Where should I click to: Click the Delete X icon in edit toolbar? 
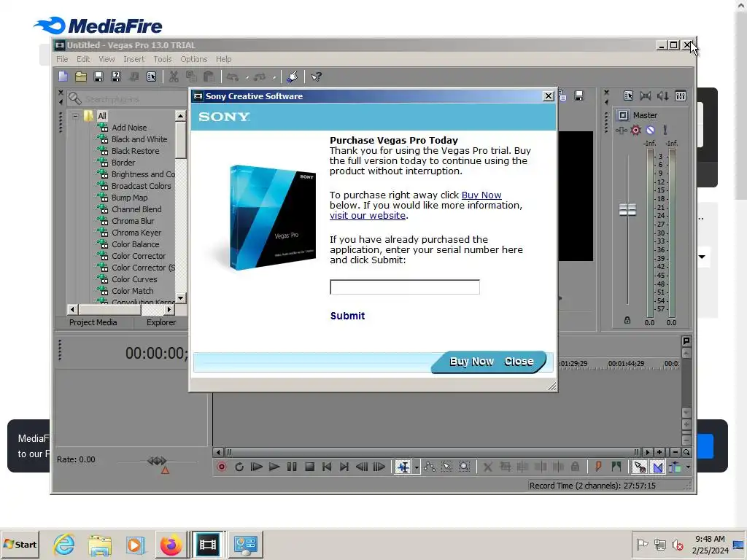coord(488,467)
